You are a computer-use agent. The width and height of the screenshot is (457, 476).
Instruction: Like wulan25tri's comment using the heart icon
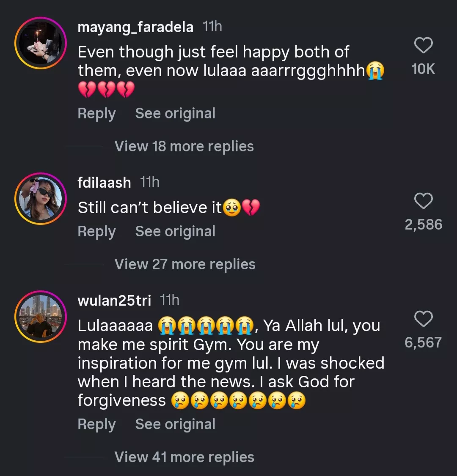[x=424, y=319]
